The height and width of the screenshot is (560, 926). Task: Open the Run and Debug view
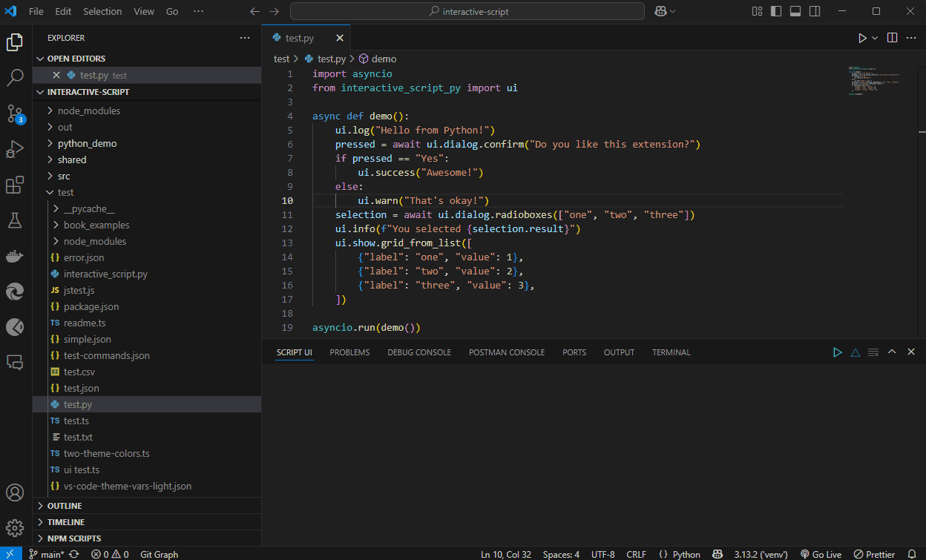point(15,149)
